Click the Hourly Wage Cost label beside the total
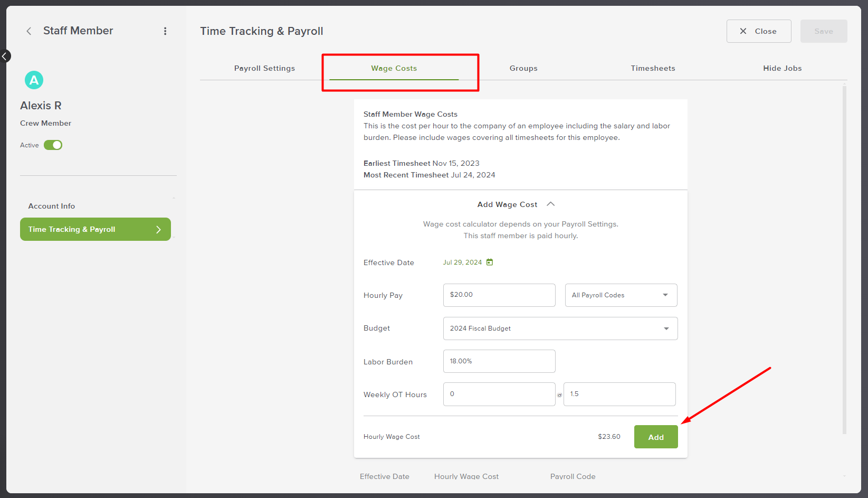 tap(392, 437)
